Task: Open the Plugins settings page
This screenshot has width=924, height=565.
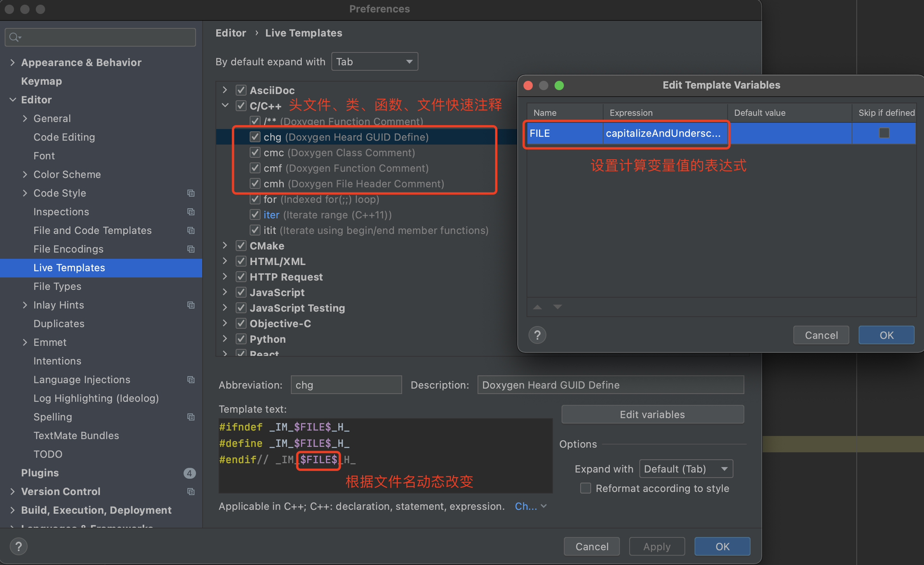Action: [x=40, y=473]
